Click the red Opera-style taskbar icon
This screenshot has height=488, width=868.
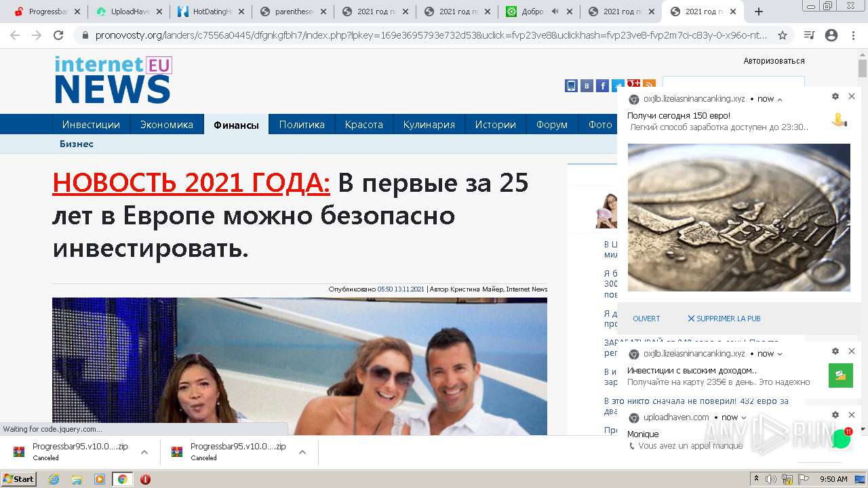tap(145, 479)
